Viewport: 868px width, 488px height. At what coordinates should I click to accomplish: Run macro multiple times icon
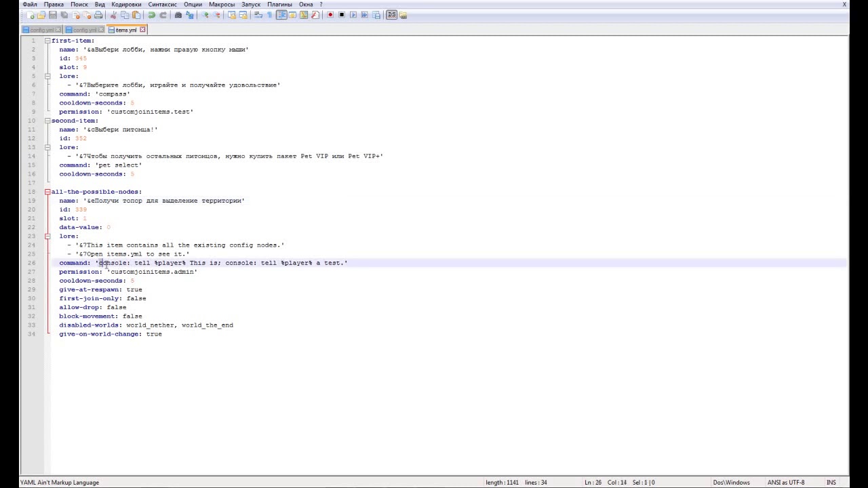coord(364,15)
